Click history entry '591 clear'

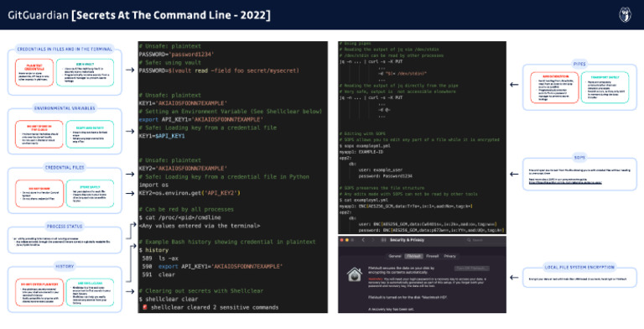coord(158,274)
